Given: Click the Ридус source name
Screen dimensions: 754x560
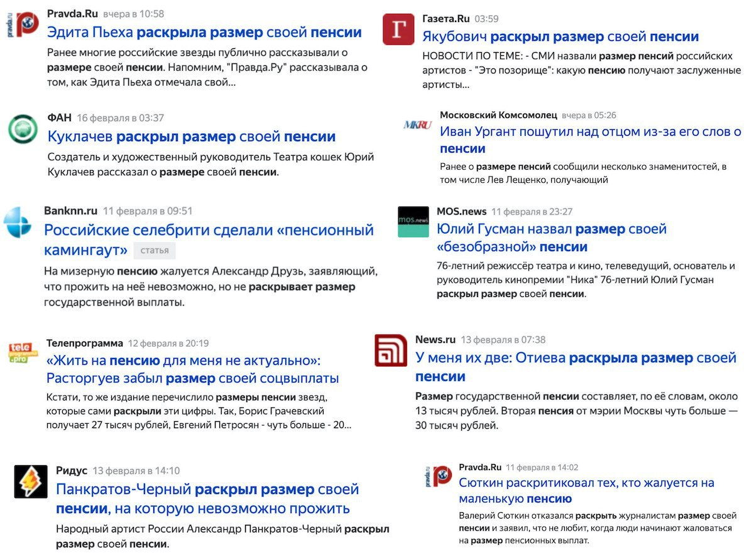Looking at the screenshot, I should pyautogui.click(x=72, y=470).
